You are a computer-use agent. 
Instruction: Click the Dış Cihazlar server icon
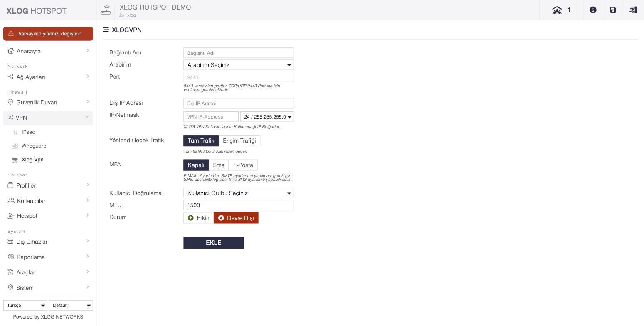[x=11, y=242]
